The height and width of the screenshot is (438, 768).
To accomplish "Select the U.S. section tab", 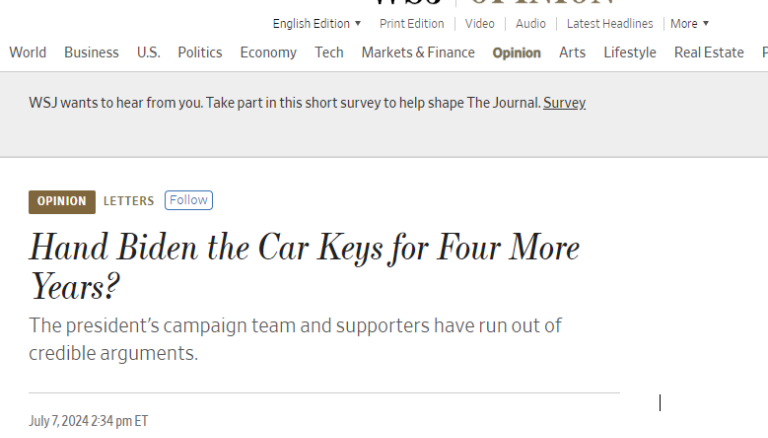I will point(148,53).
